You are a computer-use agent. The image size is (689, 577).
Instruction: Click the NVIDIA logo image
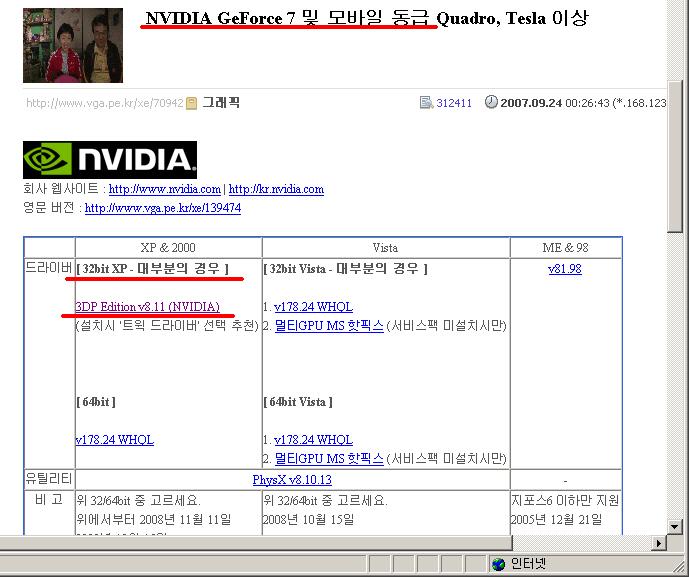tap(110, 160)
